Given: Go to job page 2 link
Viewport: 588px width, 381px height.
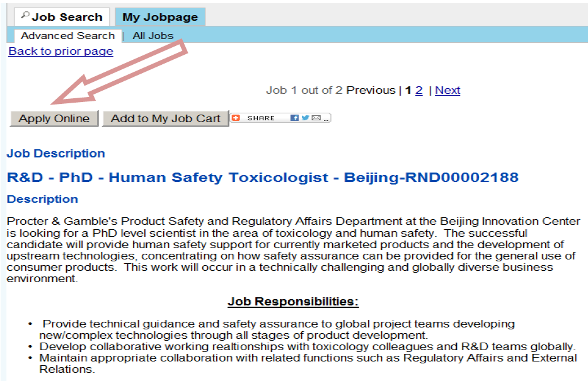Looking at the screenshot, I should click(x=419, y=90).
